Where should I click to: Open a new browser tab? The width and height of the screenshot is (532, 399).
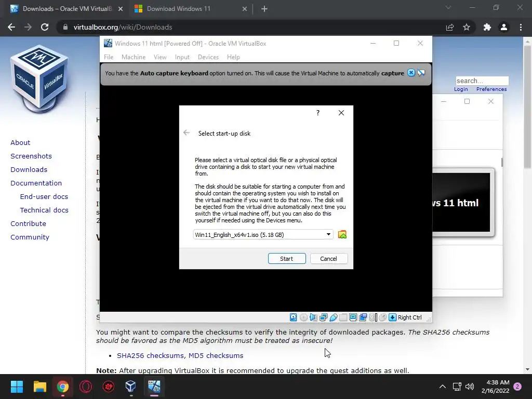(264, 9)
